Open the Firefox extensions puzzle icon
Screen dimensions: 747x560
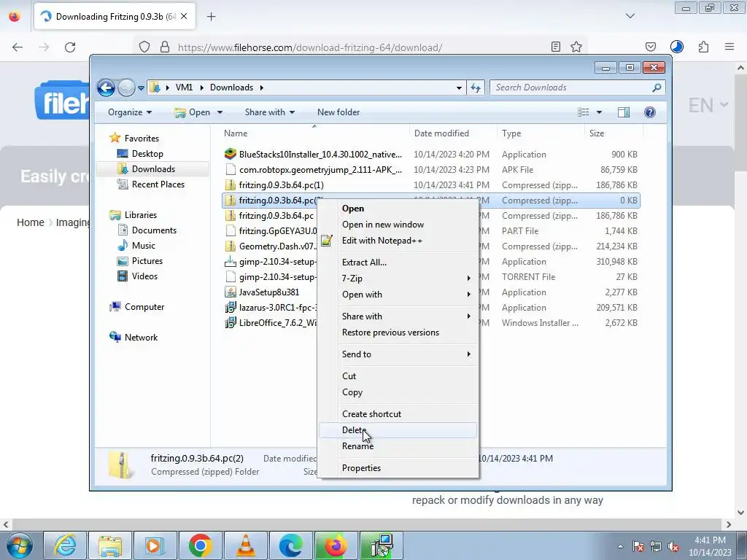704,47
